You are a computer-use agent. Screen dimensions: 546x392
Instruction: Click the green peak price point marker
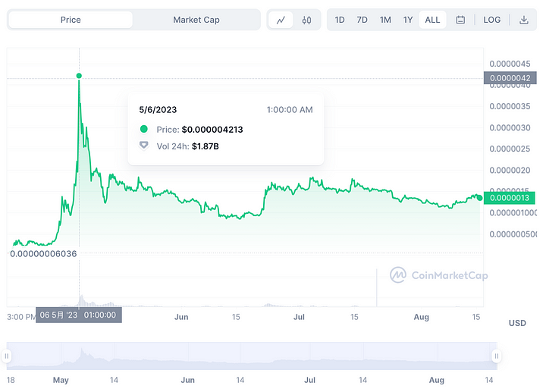pyautogui.click(x=79, y=76)
